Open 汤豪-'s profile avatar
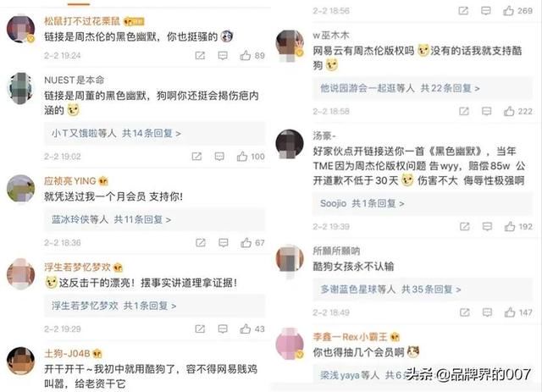This screenshot has height=392, width=542. coord(290,143)
